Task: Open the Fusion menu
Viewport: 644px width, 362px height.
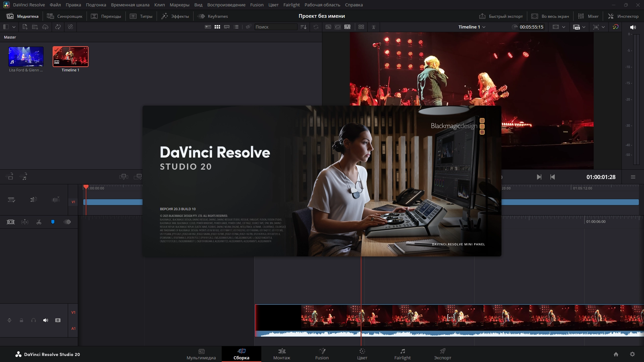Action: coord(257,5)
